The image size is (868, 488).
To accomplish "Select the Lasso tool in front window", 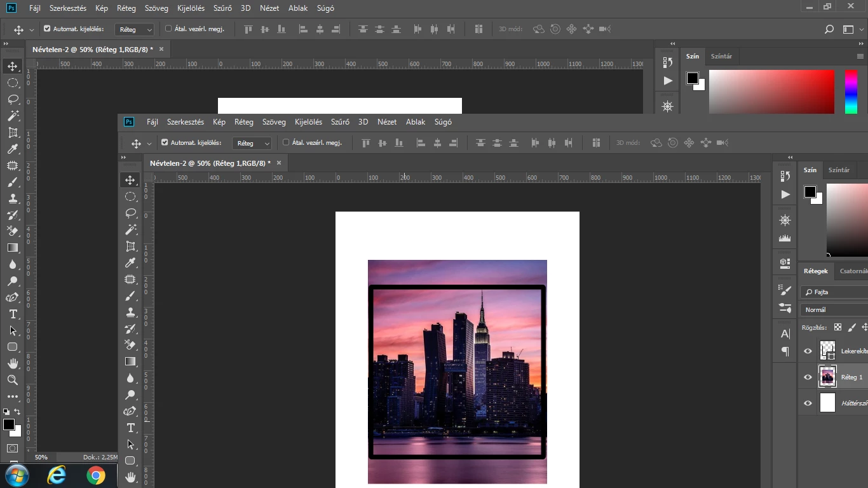I will 130,213.
